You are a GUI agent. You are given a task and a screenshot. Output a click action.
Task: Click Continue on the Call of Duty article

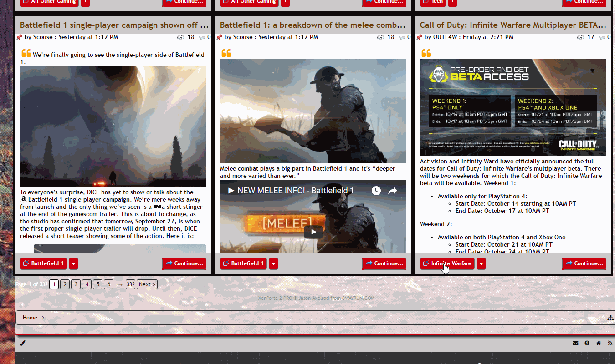tap(584, 263)
